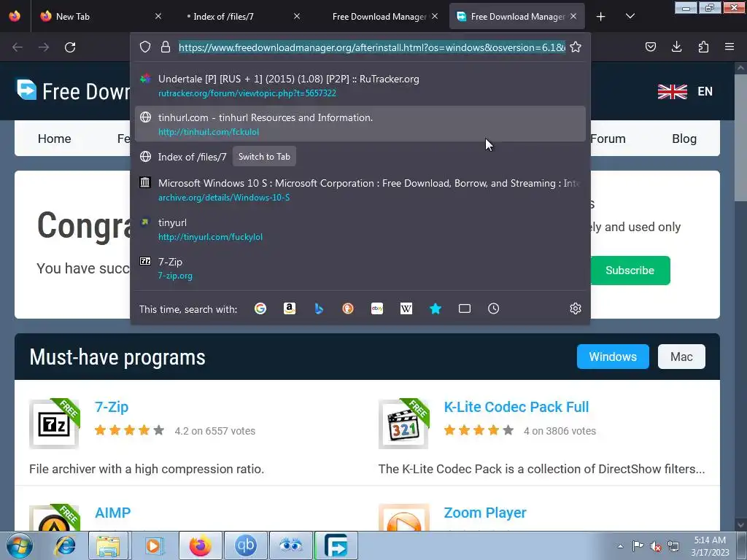
Task: Open Free Download Manager taskbar icon
Action: pos(336,545)
